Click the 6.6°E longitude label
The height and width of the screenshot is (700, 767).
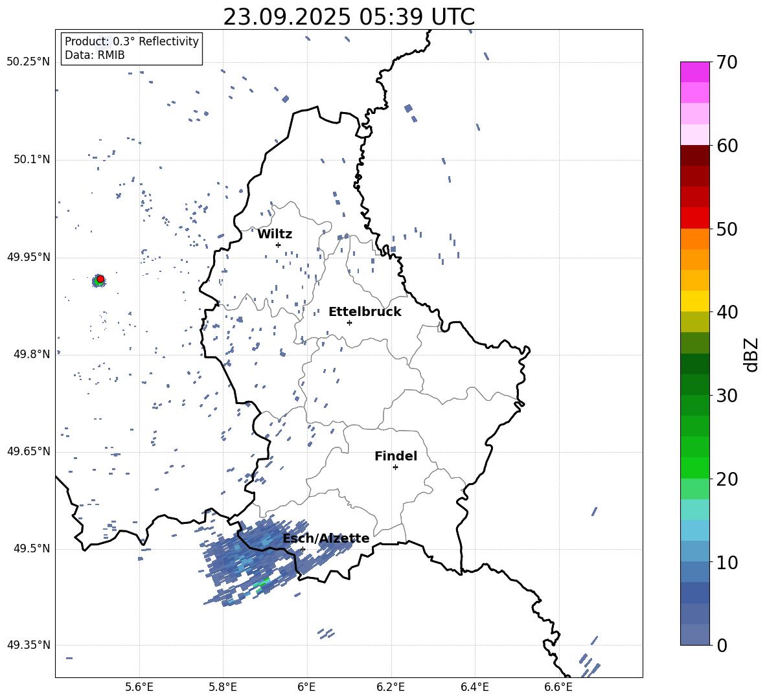click(558, 687)
